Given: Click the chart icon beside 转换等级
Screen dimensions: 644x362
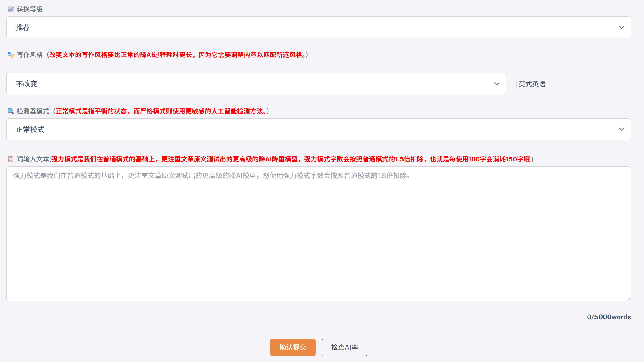Looking at the screenshot, I should (x=11, y=9).
